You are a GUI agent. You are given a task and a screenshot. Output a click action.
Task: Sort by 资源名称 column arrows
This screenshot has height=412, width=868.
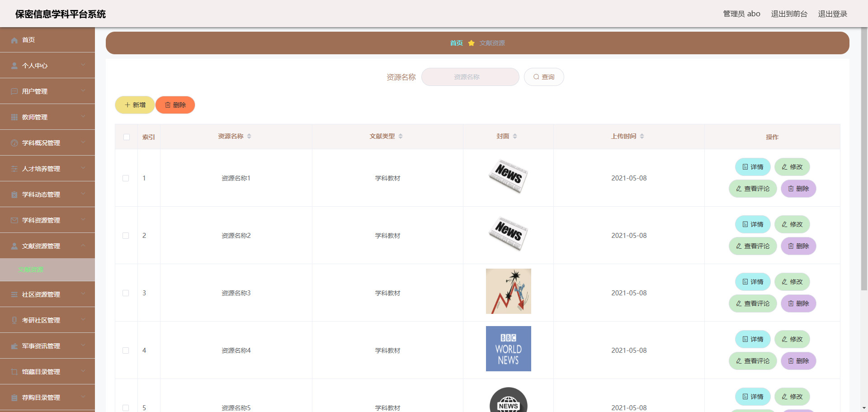point(249,136)
